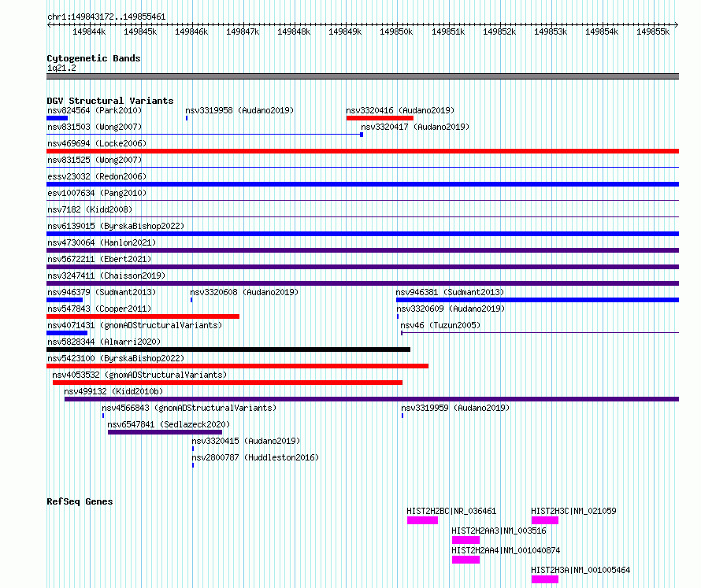Click the nsv547843 (Cooper2011) red bar
Screen dimensions: 701x588
point(143,316)
